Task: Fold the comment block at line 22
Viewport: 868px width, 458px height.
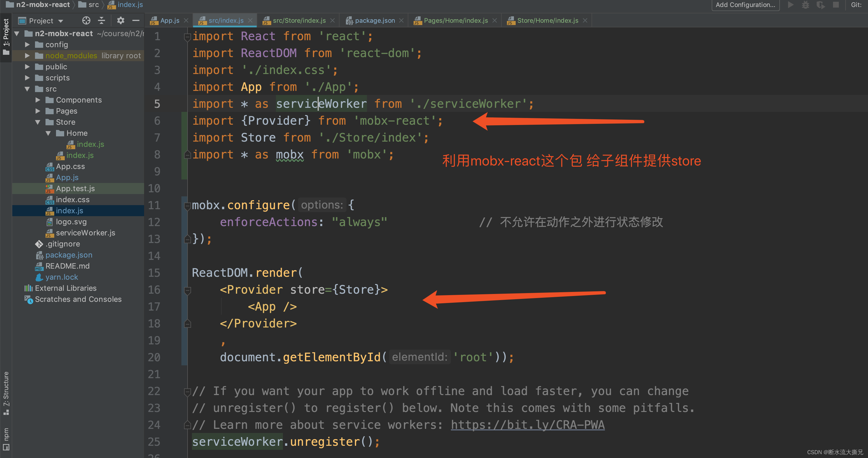Action: click(x=188, y=392)
